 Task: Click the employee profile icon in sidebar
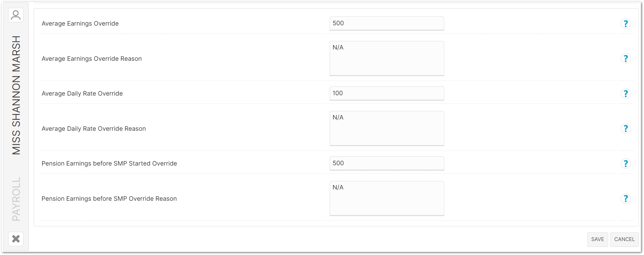click(x=16, y=15)
